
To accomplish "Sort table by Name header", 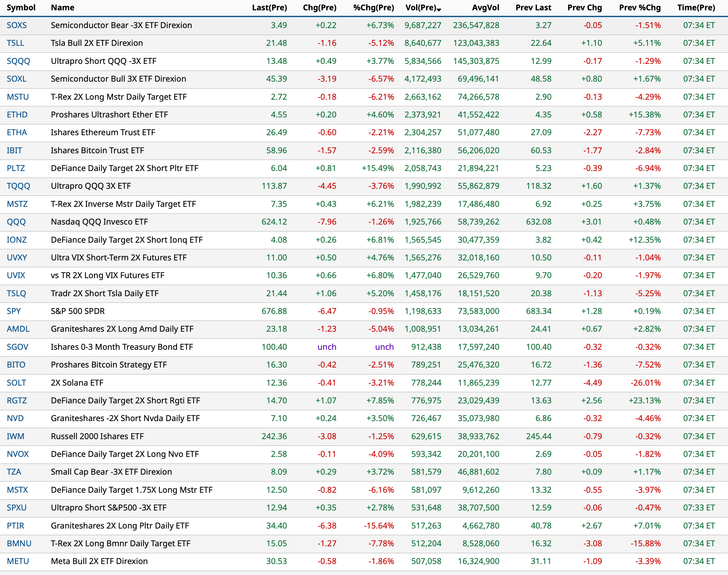I will click(x=63, y=7).
